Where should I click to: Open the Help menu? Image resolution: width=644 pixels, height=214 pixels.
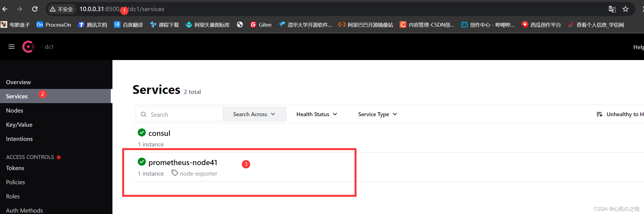point(638,47)
